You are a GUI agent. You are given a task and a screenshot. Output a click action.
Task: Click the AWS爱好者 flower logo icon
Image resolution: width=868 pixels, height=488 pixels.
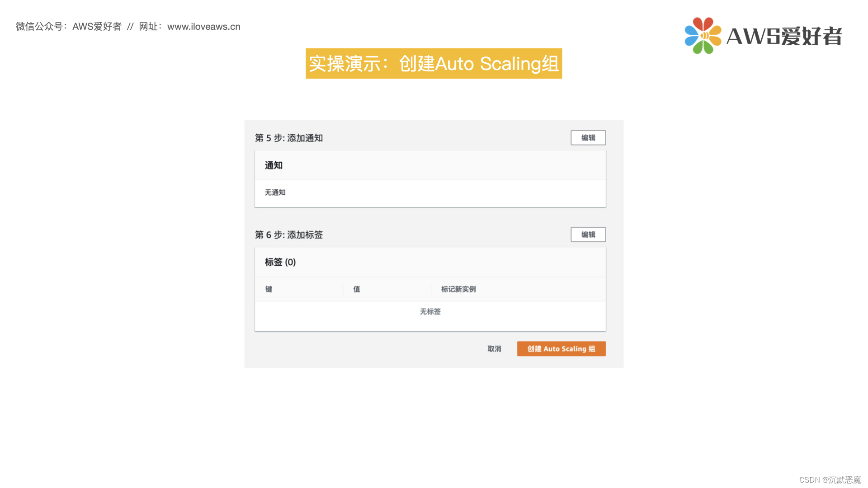(703, 36)
